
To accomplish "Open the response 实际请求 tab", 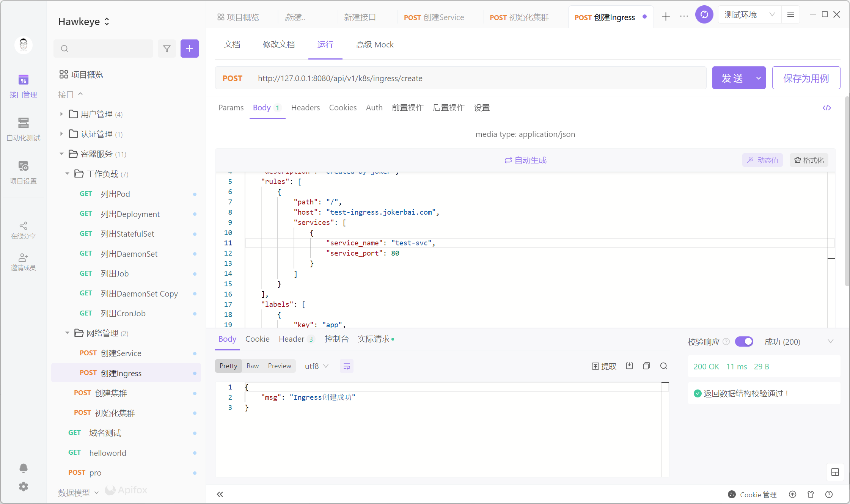I will tap(376, 339).
